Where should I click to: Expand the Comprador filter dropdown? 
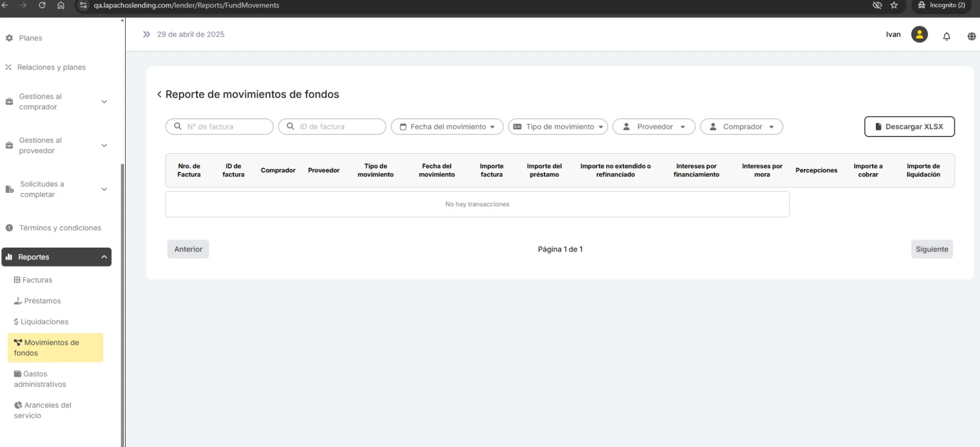click(741, 127)
